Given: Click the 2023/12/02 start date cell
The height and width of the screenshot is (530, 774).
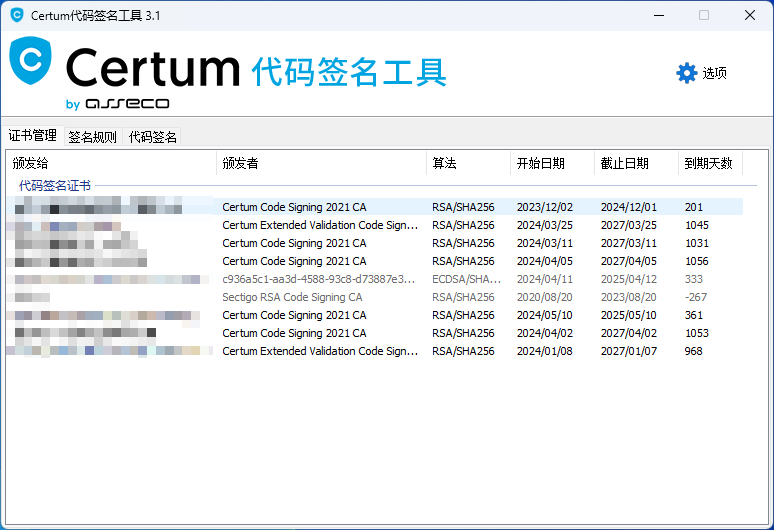Looking at the screenshot, I should click(545, 207).
